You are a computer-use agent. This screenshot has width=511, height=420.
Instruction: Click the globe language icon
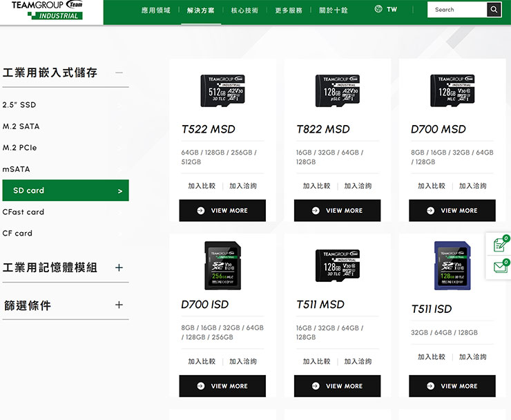(378, 9)
